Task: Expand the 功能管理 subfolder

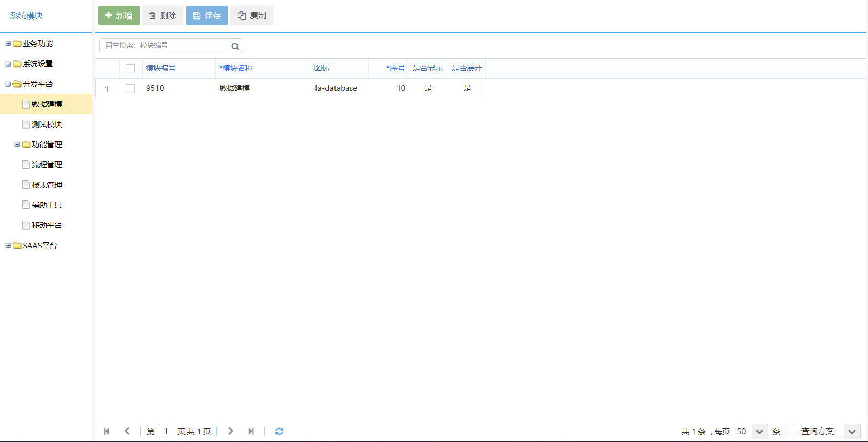Action: pos(17,145)
